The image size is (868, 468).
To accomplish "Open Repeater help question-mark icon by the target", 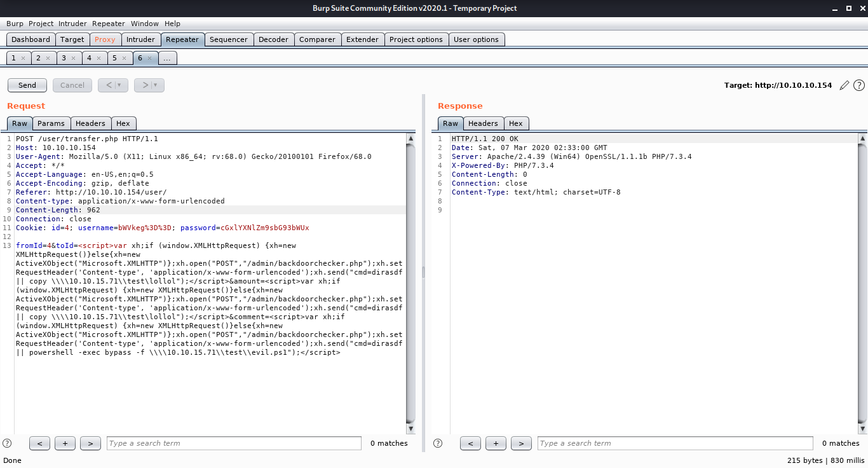I will pos(858,85).
